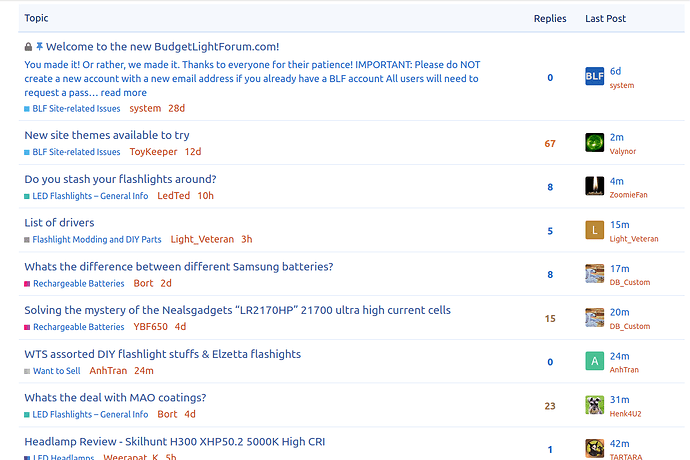Click the lock icon on Welcome topic
690x460 pixels.
pyautogui.click(x=28, y=47)
